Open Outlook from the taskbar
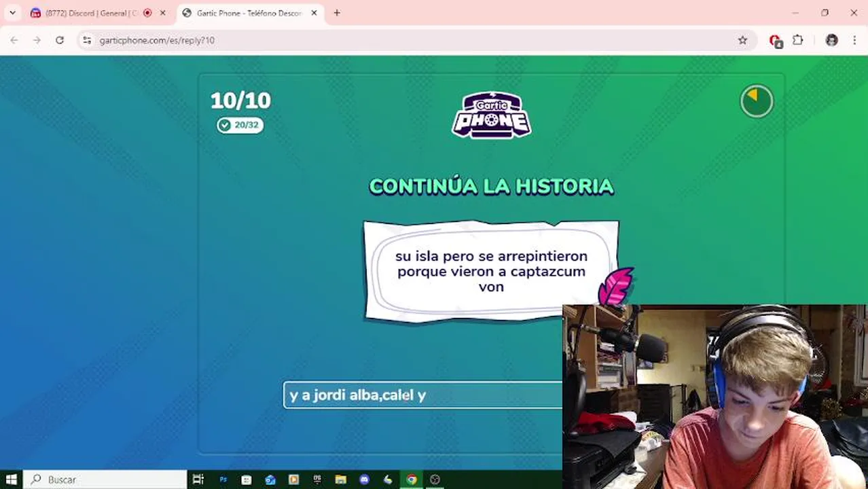 coord(270,479)
